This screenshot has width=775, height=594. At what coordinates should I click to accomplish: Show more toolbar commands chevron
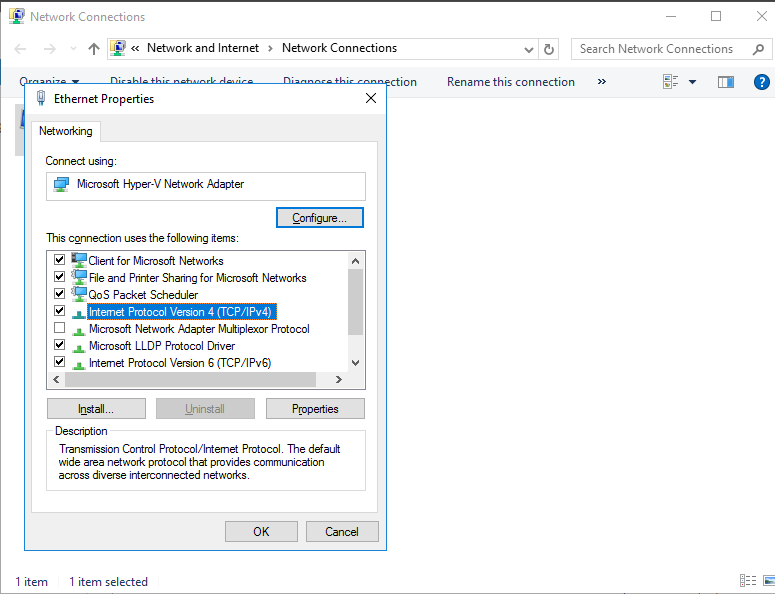point(602,82)
